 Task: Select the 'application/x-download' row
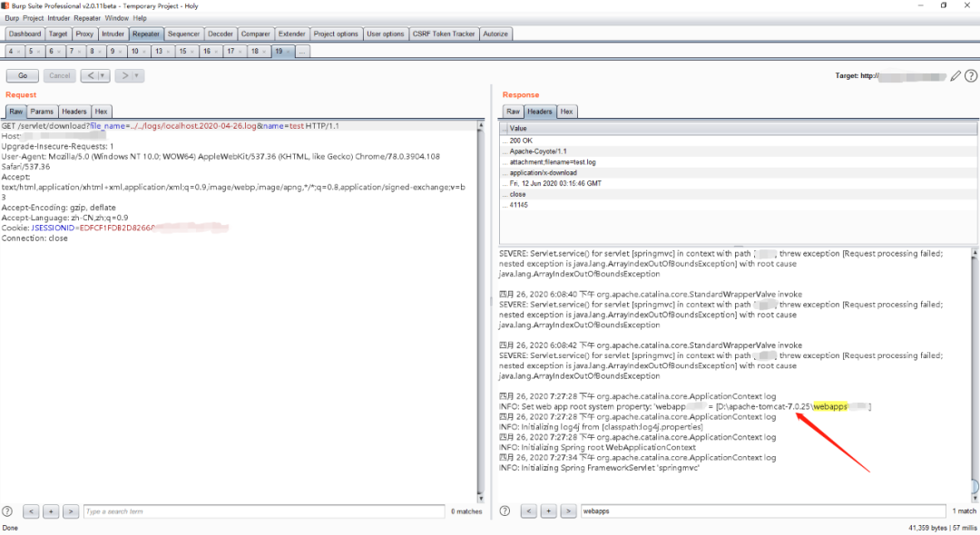(738, 173)
